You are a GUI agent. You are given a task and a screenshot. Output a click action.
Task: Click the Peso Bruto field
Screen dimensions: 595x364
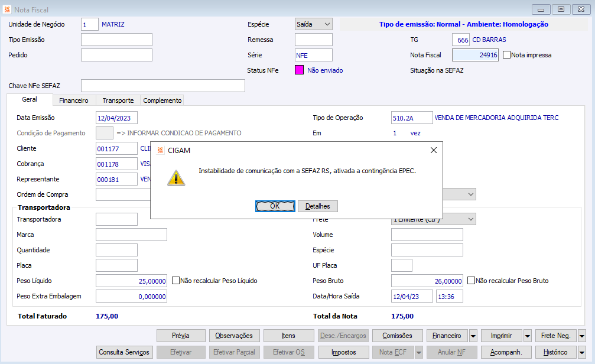click(427, 281)
